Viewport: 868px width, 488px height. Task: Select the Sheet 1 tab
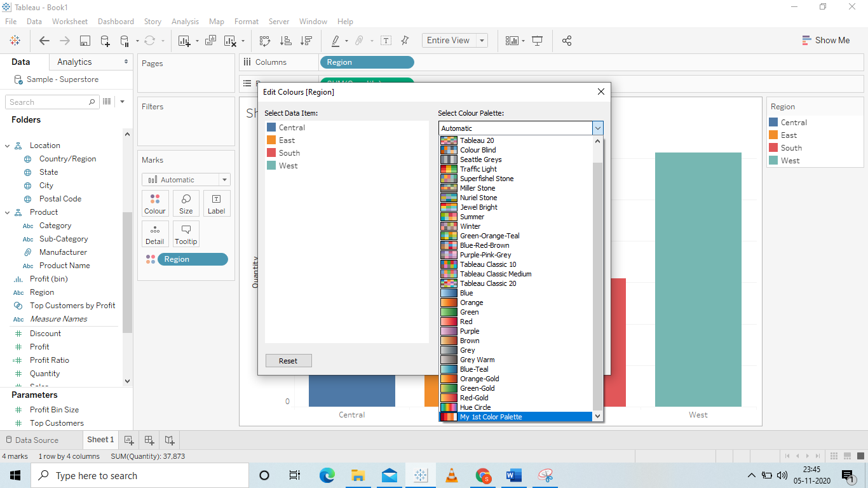pyautogui.click(x=100, y=440)
